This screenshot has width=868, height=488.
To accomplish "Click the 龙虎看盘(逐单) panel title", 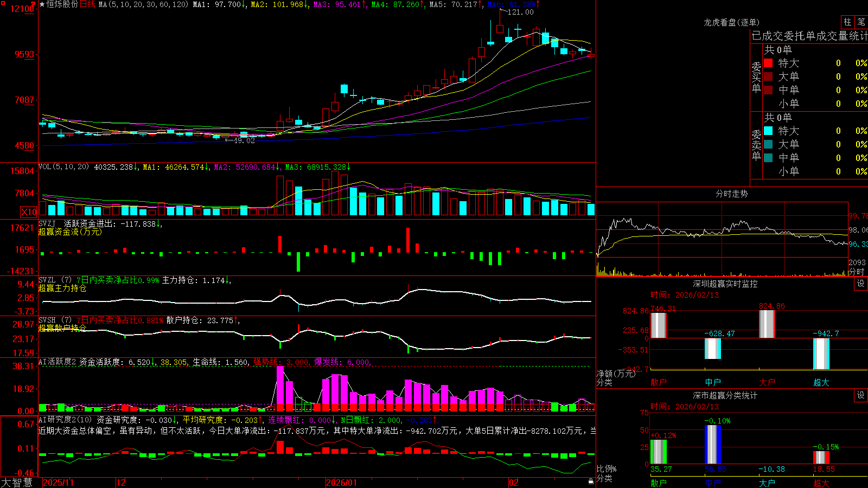I will point(731,22).
